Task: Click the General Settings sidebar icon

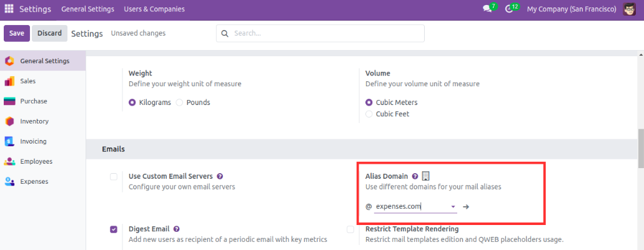Action: (9, 61)
